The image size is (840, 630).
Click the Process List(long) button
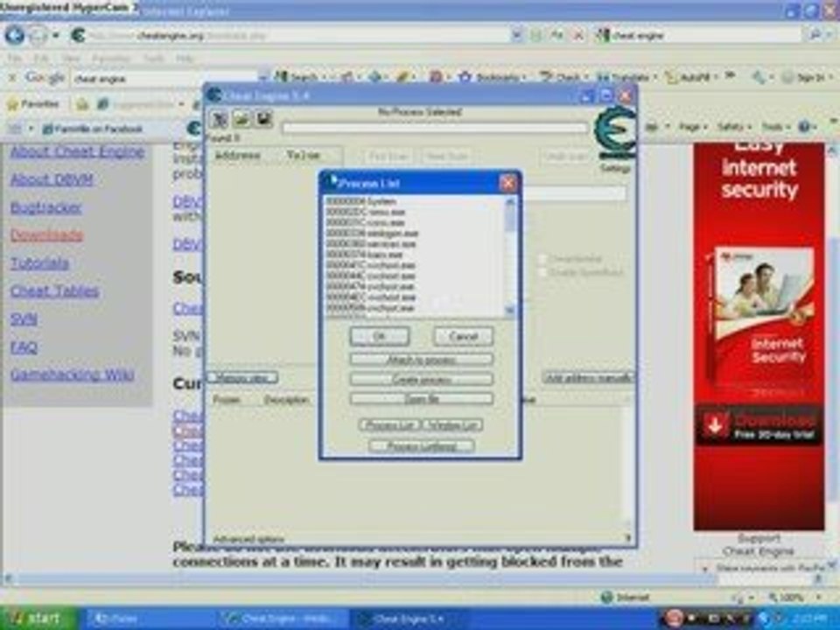coord(421,446)
